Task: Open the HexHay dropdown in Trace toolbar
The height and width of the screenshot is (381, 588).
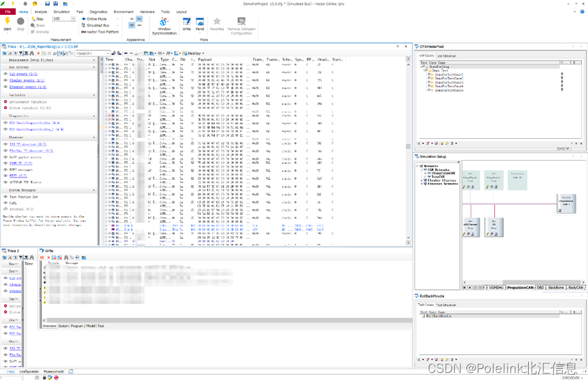Action: [x=203, y=53]
